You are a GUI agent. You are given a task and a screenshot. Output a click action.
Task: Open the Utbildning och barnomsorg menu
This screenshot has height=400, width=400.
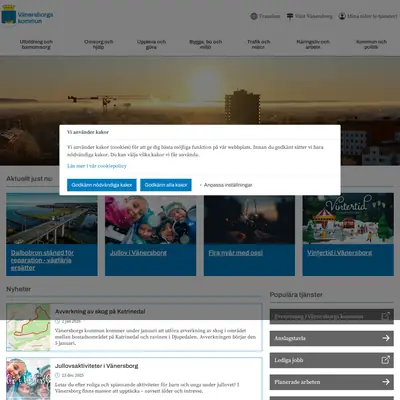pos(36,44)
